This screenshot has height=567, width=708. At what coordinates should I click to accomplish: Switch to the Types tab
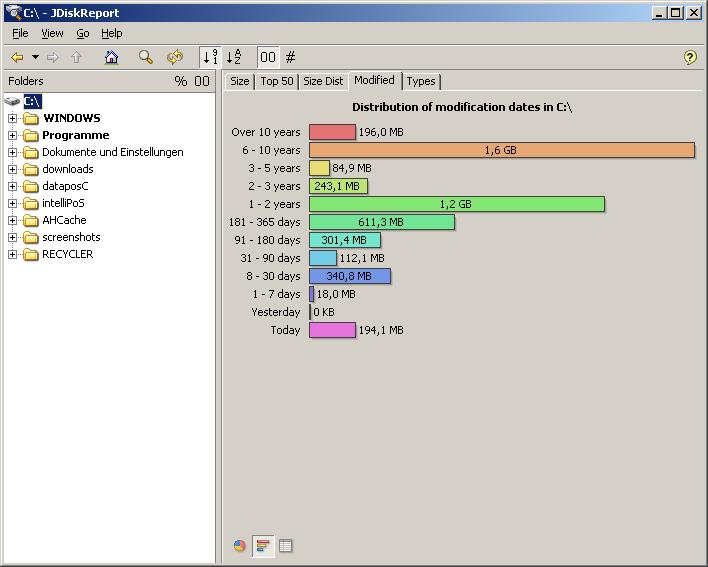[x=420, y=81]
